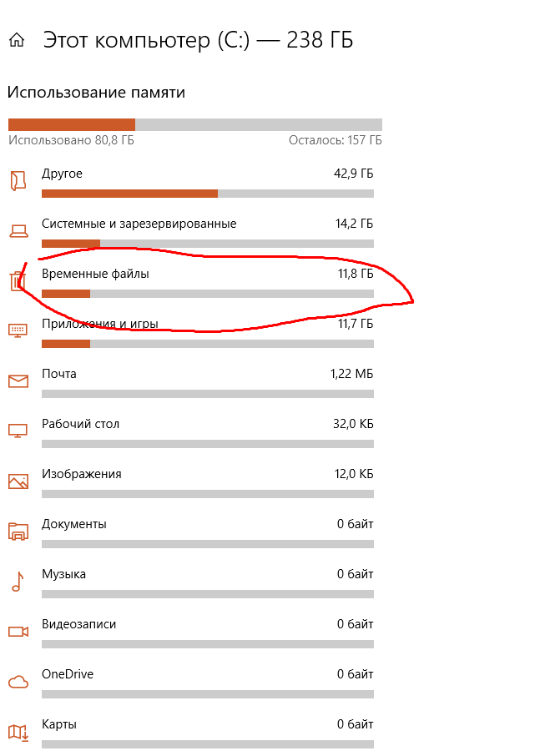Click the Другое category icon

[x=18, y=181]
